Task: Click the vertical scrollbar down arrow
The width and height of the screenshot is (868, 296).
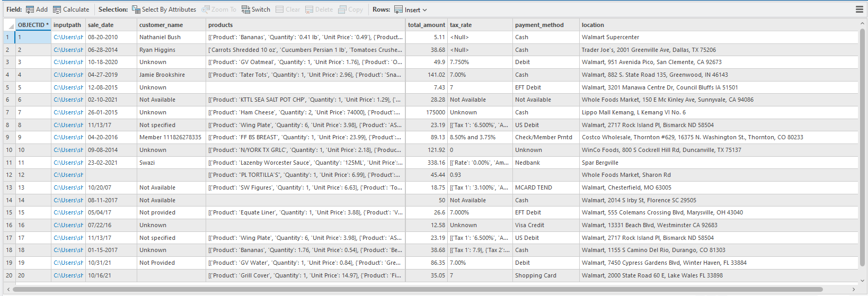Action: click(x=862, y=280)
